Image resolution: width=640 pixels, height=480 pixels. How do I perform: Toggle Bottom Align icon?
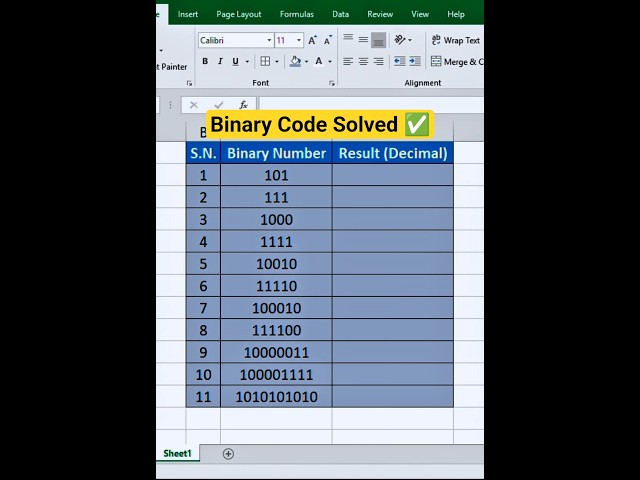click(x=378, y=40)
